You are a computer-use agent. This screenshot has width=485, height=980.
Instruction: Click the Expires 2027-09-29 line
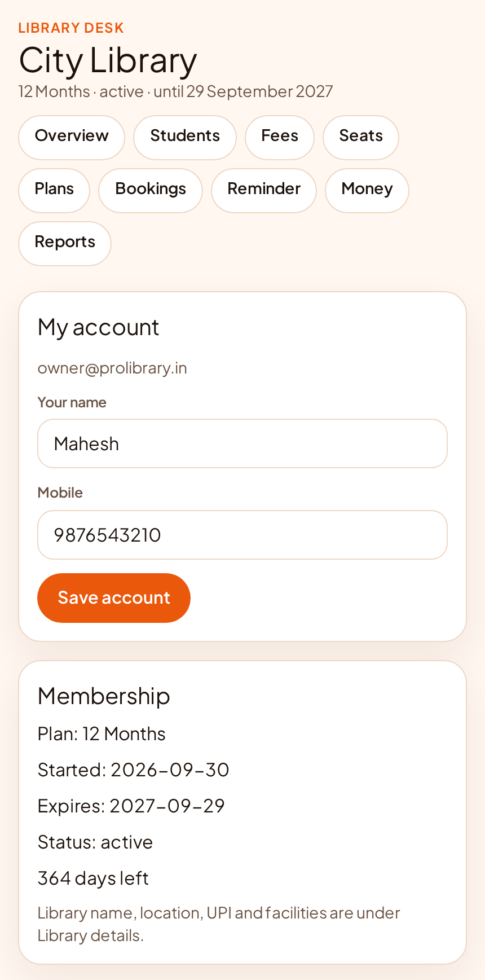pyautogui.click(x=131, y=806)
